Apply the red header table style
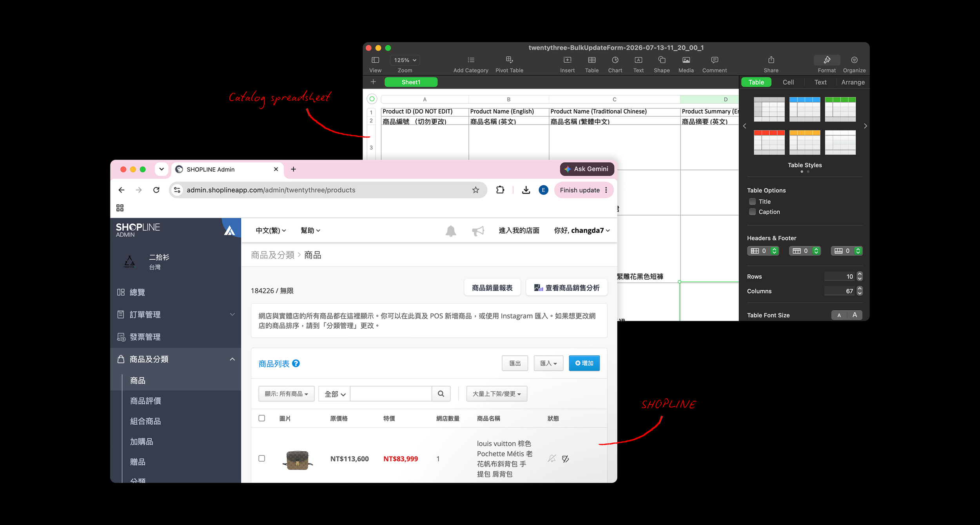The image size is (980, 525). [x=769, y=143]
